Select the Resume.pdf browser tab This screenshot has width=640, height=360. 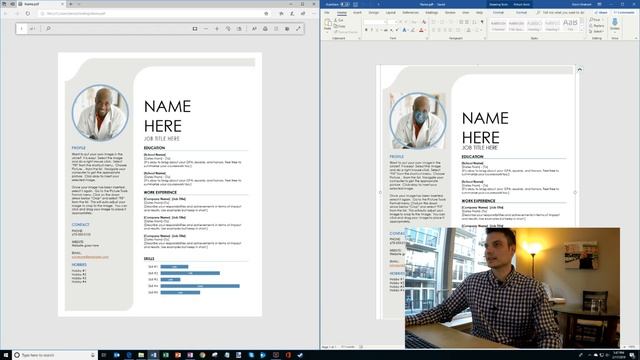coord(41,4)
